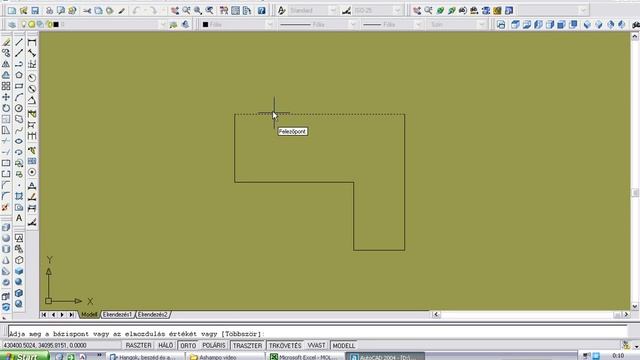This screenshot has height=360, width=640.
Task: Switch to the Elrendezés1 layout tab
Action: (x=117, y=315)
